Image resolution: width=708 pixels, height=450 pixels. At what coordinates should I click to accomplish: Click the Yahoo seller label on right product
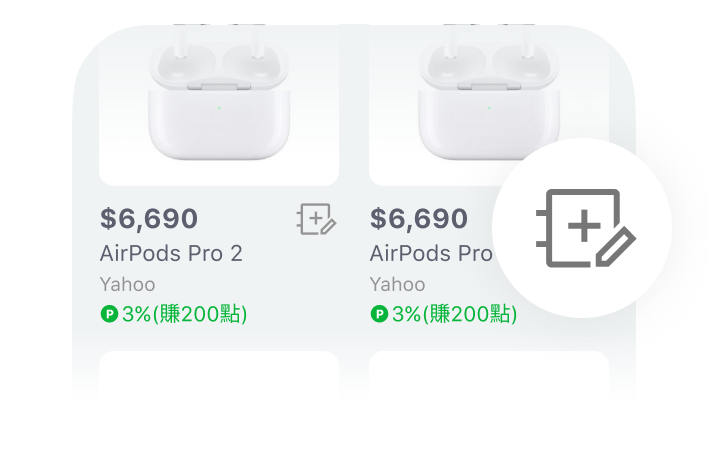[x=396, y=284]
